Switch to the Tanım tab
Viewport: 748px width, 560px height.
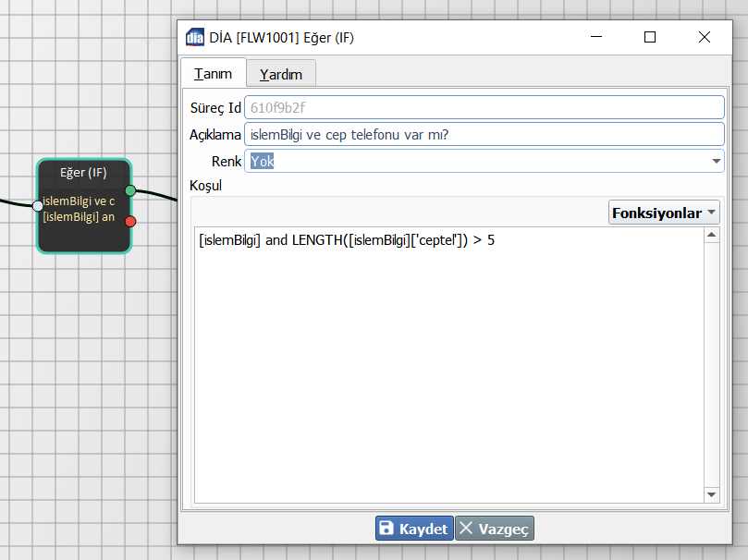click(214, 73)
